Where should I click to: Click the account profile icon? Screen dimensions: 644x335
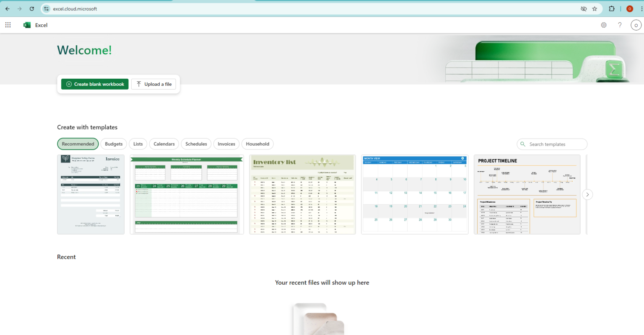click(636, 25)
